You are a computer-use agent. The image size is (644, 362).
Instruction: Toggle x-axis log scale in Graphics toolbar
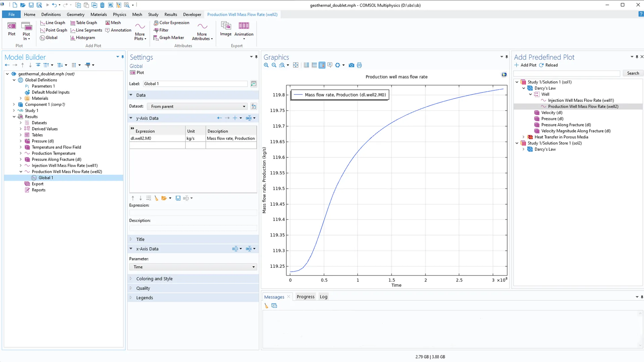(x=306, y=65)
